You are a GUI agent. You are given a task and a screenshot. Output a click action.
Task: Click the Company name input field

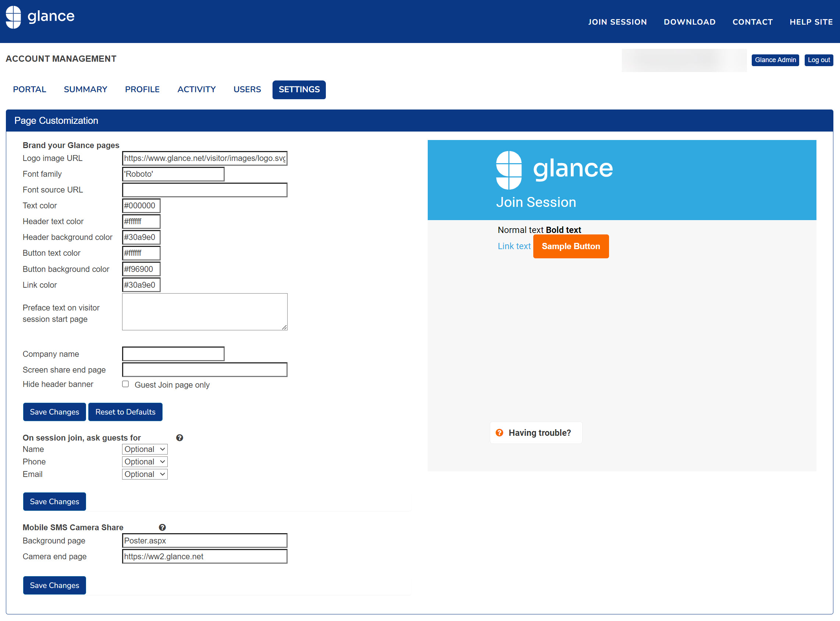pyautogui.click(x=173, y=354)
